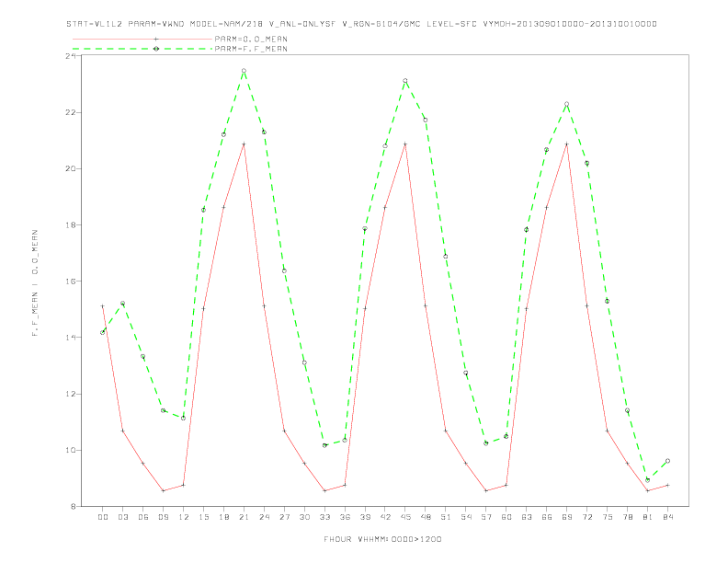Click the red O.O_MEAN peak marker at hour 21

tap(244, 144)
